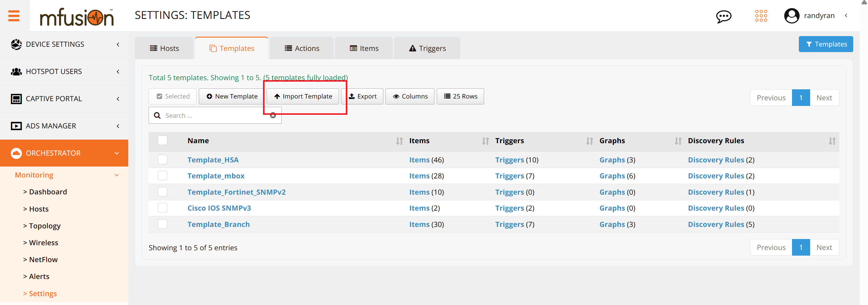The image size is (868, 305).
Task: Switch to the Hosts tab
Action: (164, 48)
